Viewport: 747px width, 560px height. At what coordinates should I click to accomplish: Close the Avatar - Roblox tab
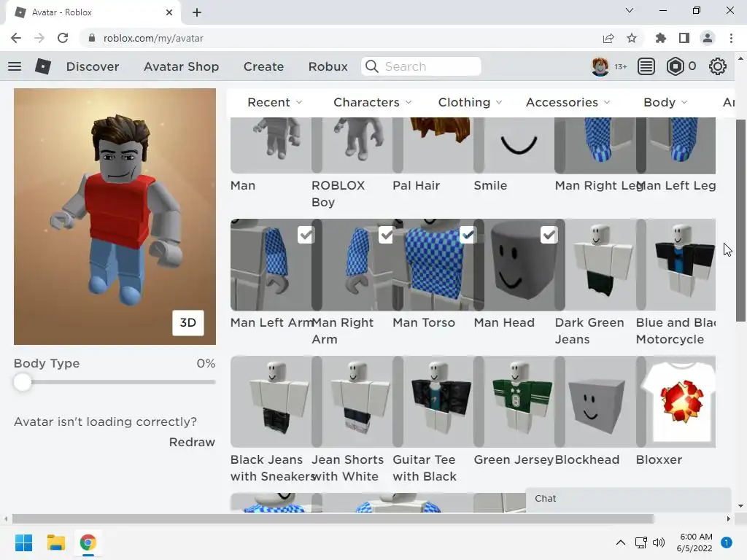(169, 12)
